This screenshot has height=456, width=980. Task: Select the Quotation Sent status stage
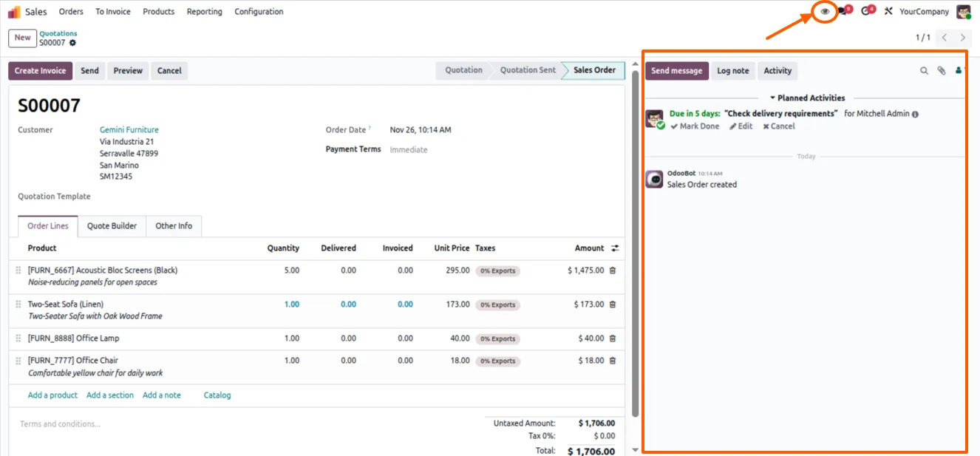(528, 70)
